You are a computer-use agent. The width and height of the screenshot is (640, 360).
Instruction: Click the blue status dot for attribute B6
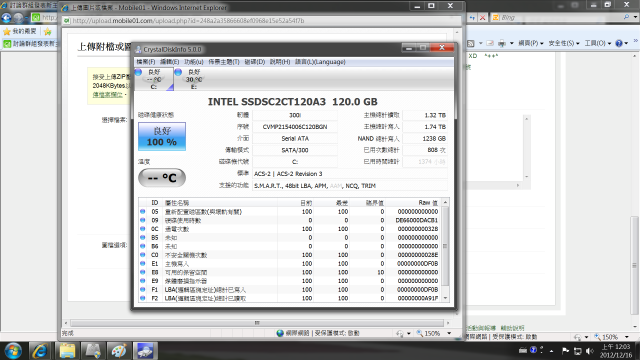point(142,246)
